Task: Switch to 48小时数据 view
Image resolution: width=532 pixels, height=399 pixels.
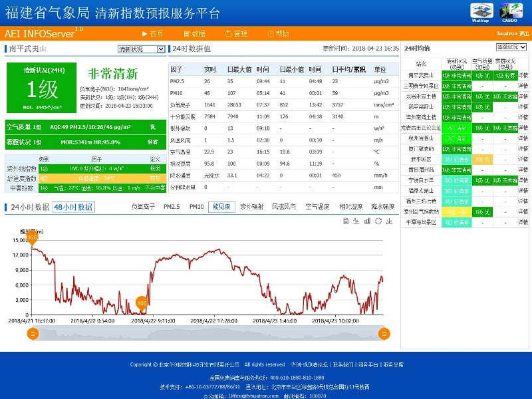Action: click(x=73, y=207)
